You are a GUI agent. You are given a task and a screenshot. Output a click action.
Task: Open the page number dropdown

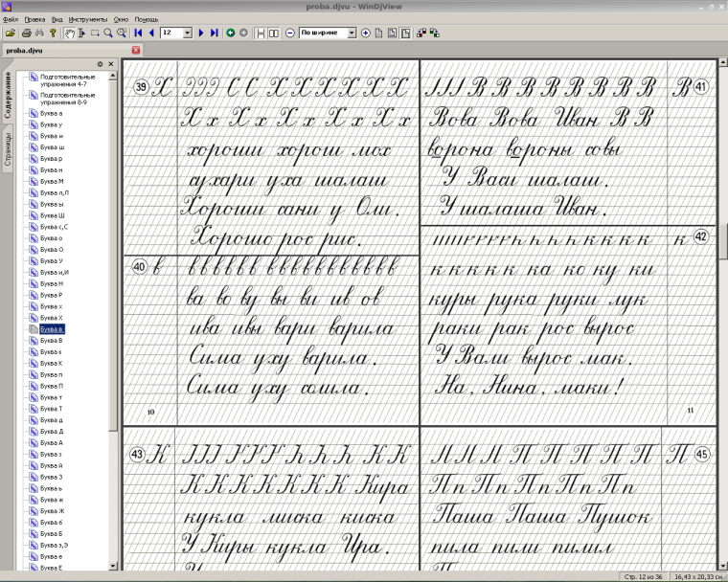click(187, 33)
